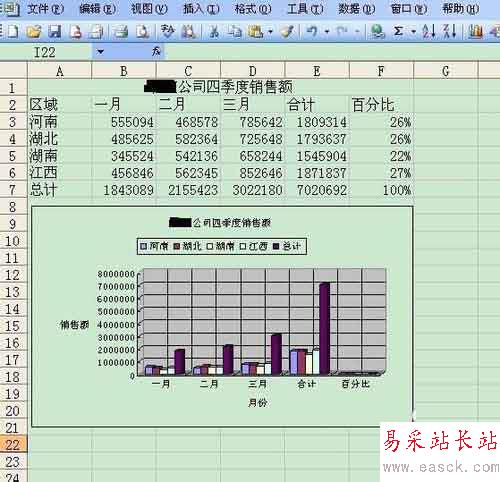Expand the Paste options dropdown arrow
Image resolution: width=500 pixels, height=482 pixels.
(270, 32)
